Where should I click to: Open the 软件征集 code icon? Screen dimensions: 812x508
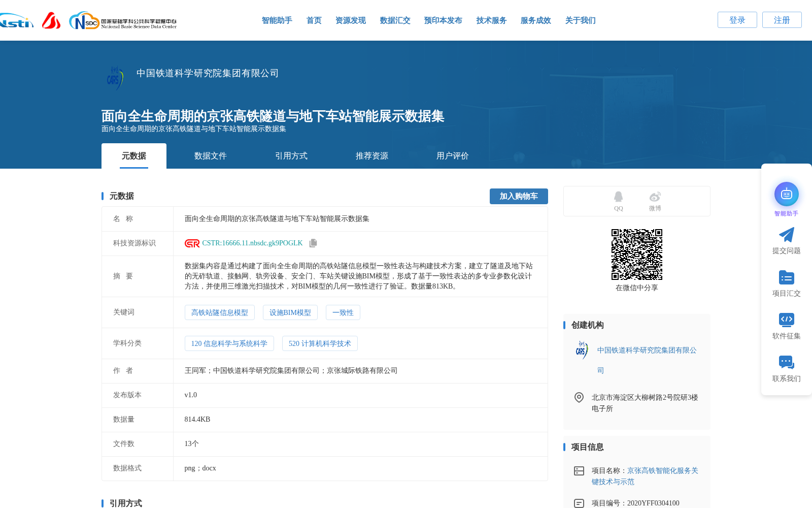(786, 320)
